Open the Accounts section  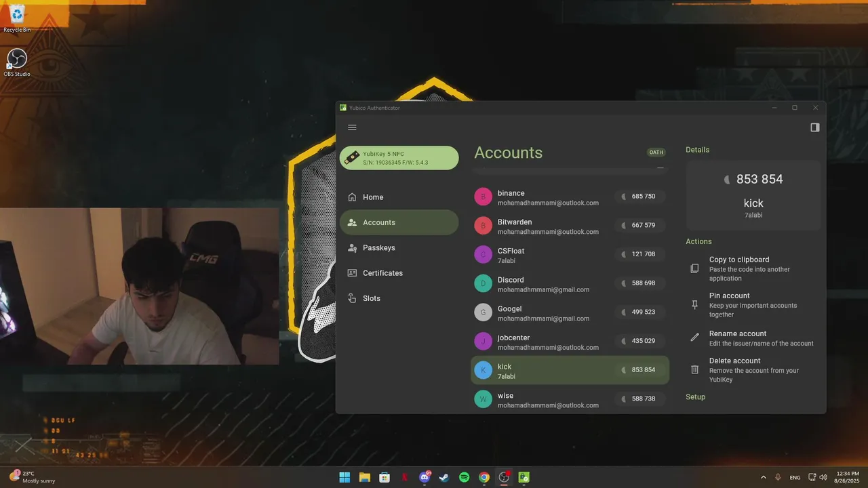coord(399,222)
